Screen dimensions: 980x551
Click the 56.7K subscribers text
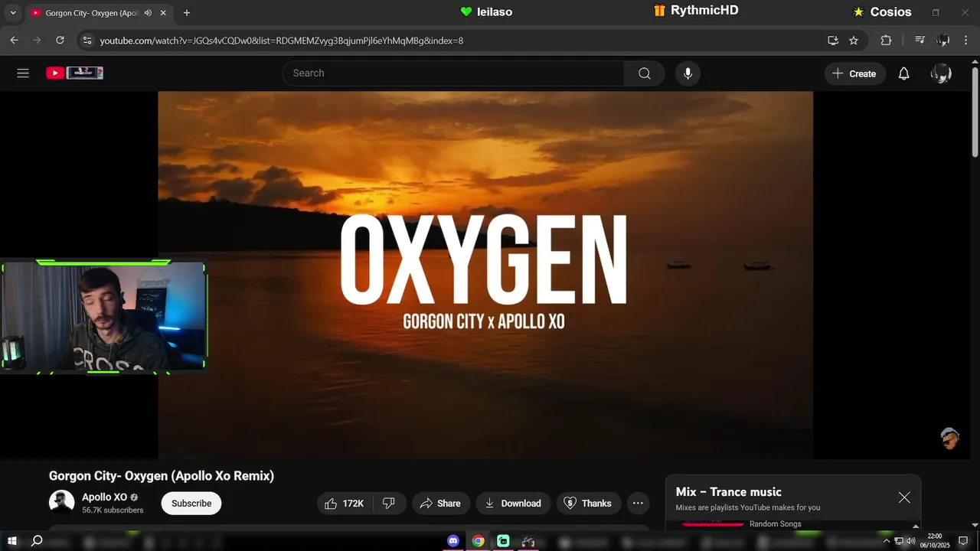[113, 510]
